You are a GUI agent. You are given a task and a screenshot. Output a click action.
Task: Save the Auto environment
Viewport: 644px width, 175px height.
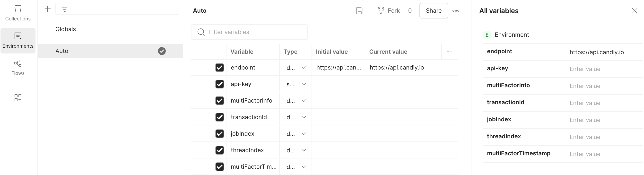pyautogui.click(x=359, y=10)
